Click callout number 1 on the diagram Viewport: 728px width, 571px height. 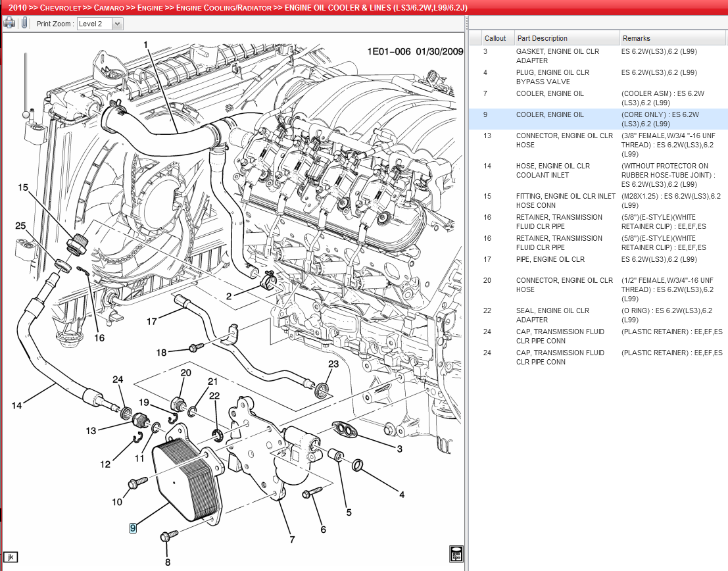tap(146, 45)
